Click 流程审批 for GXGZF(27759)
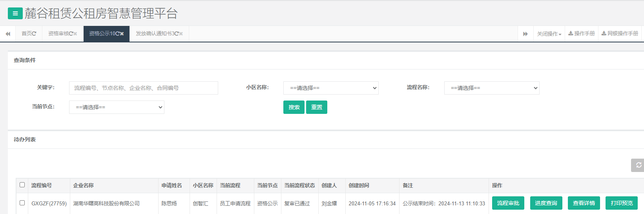 (x=508, y=203)
